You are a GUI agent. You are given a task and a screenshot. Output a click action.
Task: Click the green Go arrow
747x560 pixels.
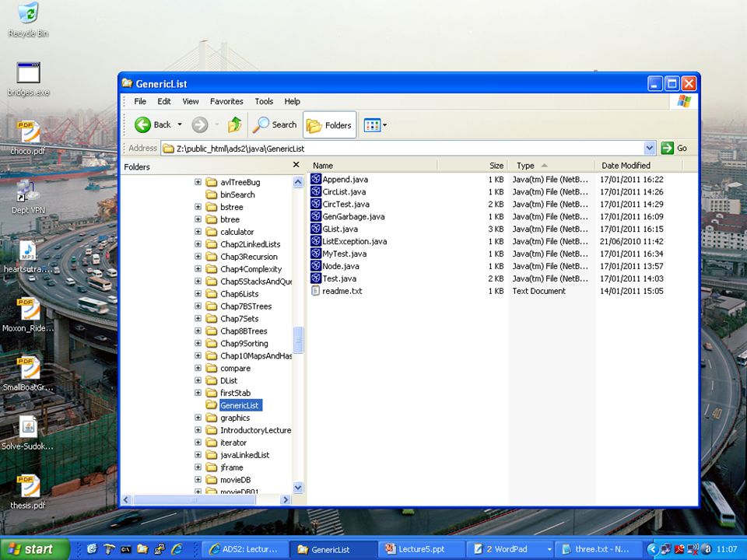(x=668, y=148)
